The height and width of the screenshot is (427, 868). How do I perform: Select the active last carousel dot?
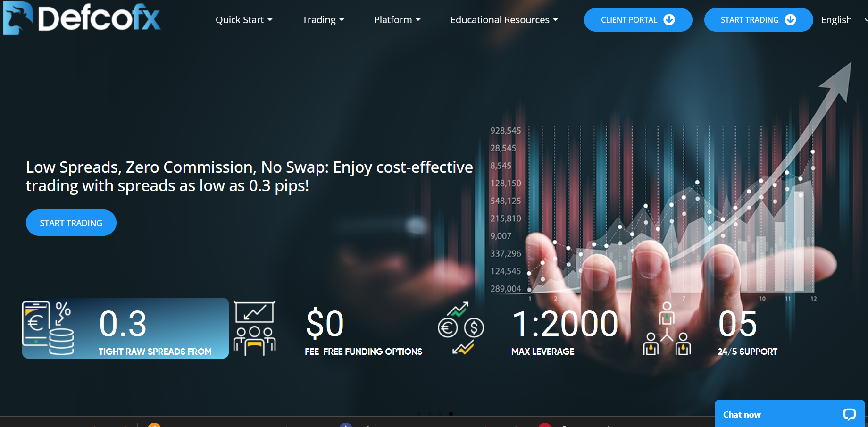pos(451,414)
